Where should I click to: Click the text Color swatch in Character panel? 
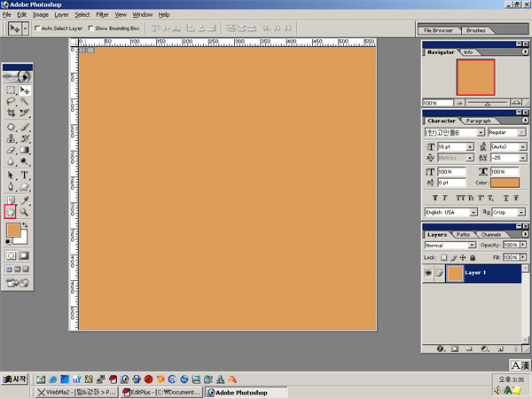[505, 183]
